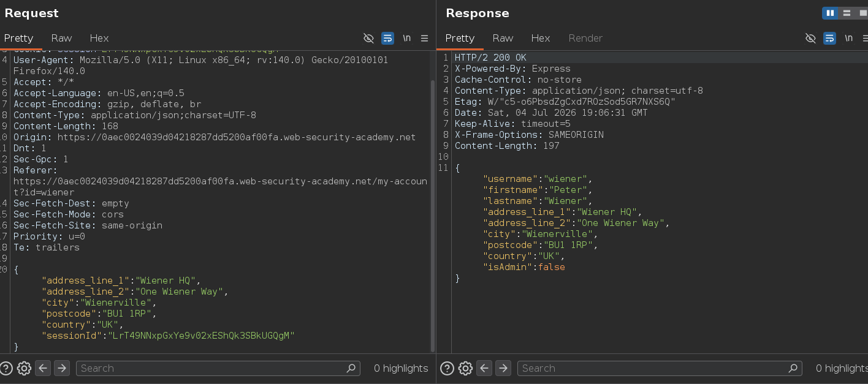This screenshot has width=868, height=384.
Task: Open the Request panel hamburger menu
Action: coord(424,38)
